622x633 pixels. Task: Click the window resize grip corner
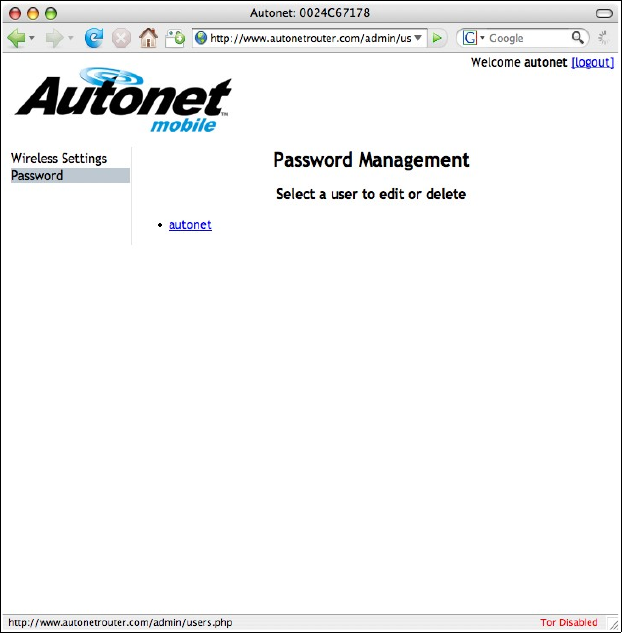coord(614,624)
